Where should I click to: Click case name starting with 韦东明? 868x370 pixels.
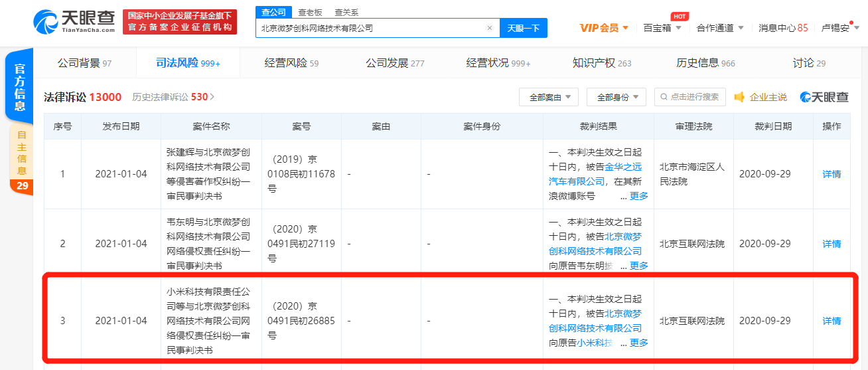point(208,244)
